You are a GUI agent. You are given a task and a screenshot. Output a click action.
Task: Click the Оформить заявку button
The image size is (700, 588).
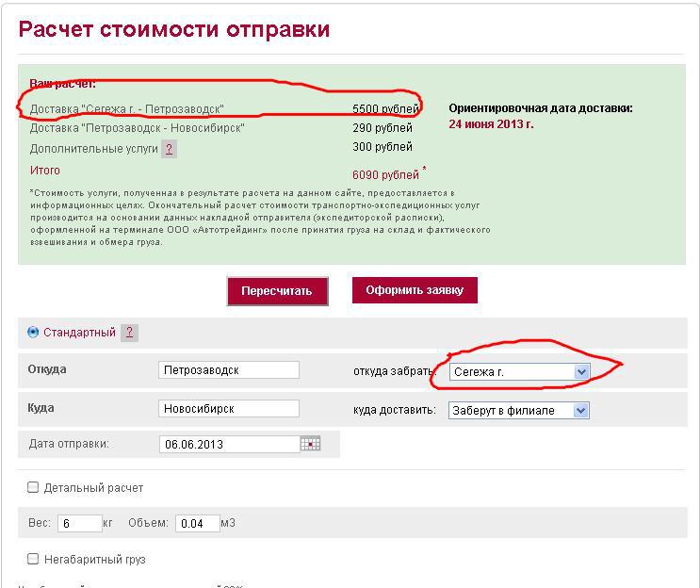coord(415,290)
